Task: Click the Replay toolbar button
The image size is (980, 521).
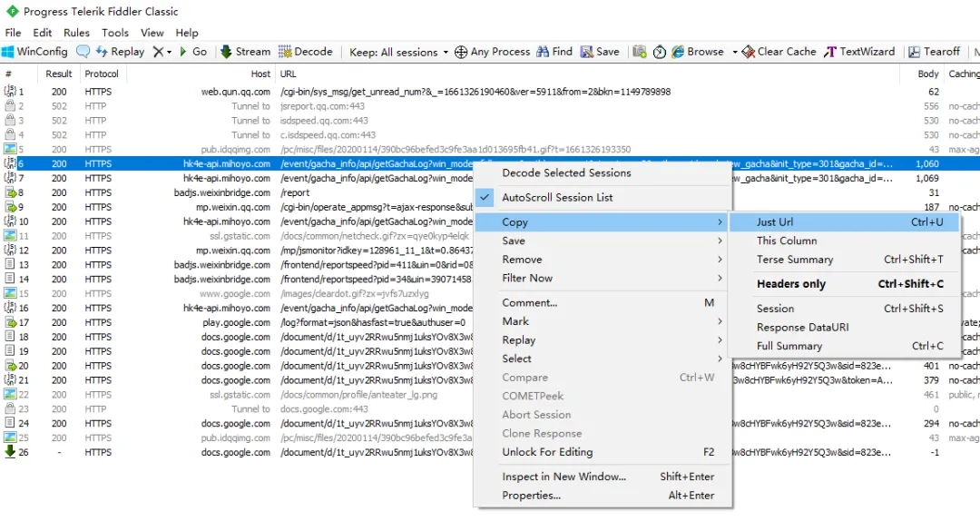Action: pyautogui.click(x=119, y=52)
